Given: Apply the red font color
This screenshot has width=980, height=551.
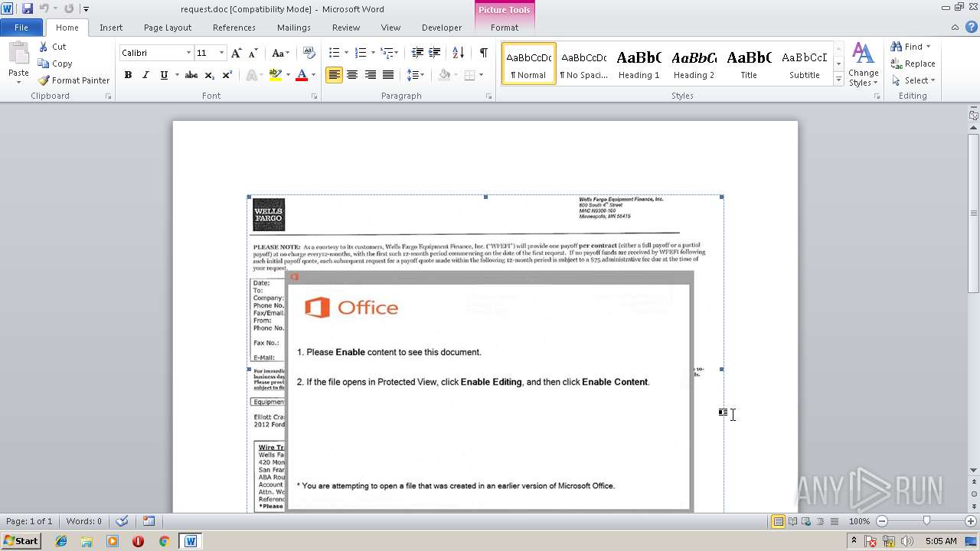Looking at the screenshot, I should [302, 75].
